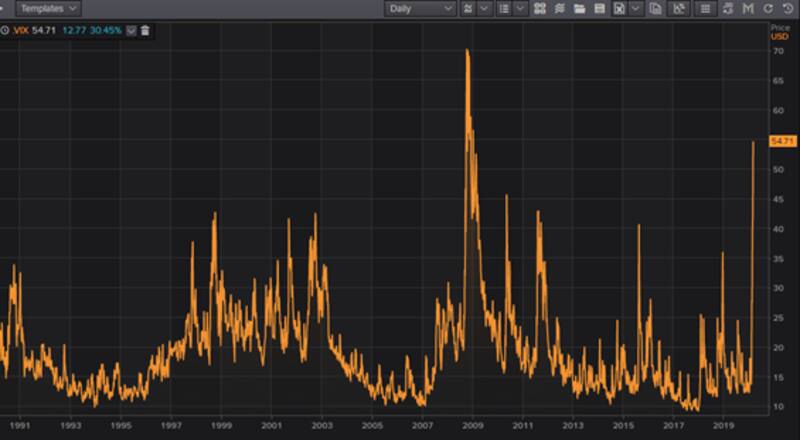800x440 pixels.
Task: Toggle the VIX series checkbox
Action: (x=131, y=30)
